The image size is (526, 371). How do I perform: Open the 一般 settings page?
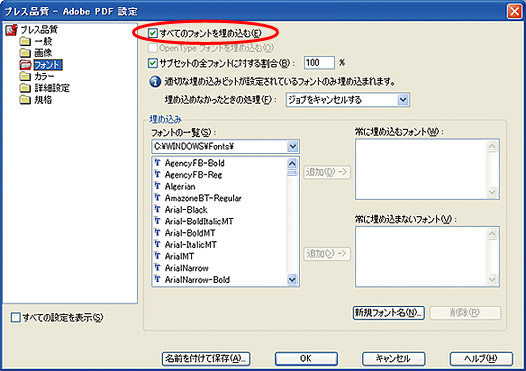[43, 42]
